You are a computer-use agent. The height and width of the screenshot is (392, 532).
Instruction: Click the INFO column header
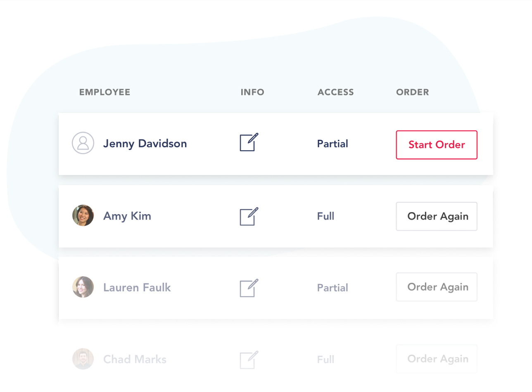[252, 92]
